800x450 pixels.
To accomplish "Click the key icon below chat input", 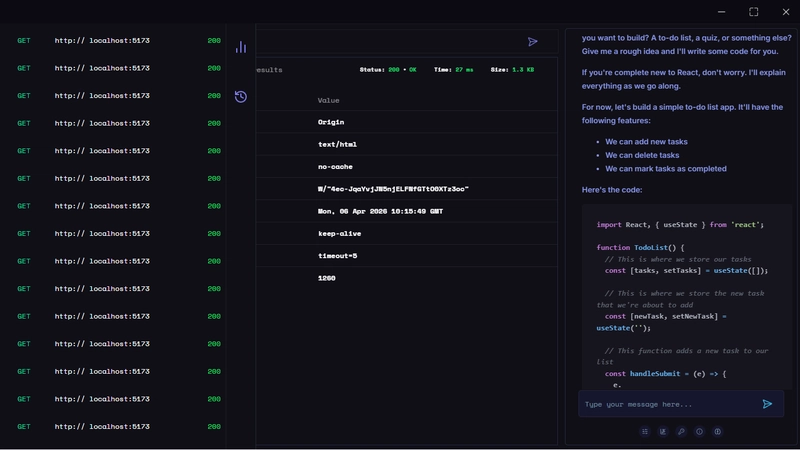I will point(681,432).
